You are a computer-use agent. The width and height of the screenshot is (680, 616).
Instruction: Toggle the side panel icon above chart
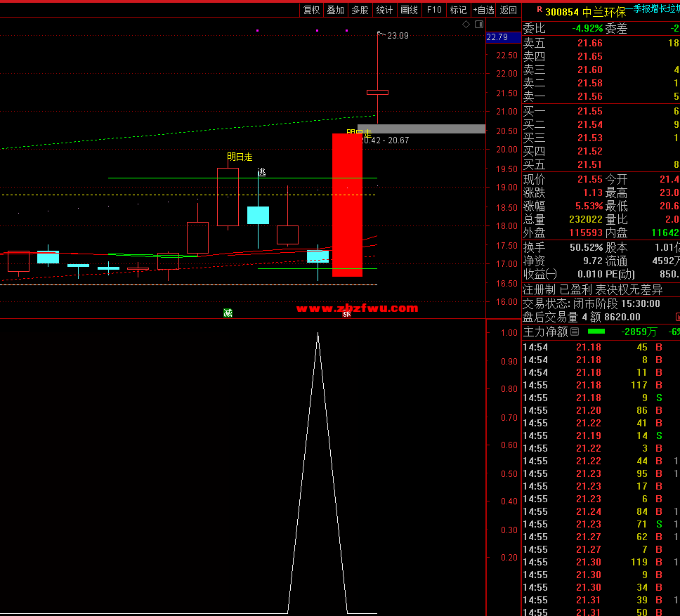[x=479, y=25]
